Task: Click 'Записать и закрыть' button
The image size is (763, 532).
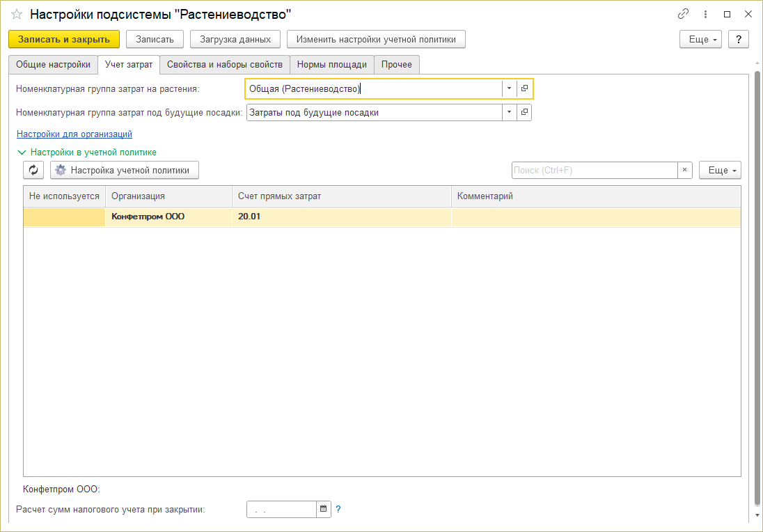Action: [64, 40]
